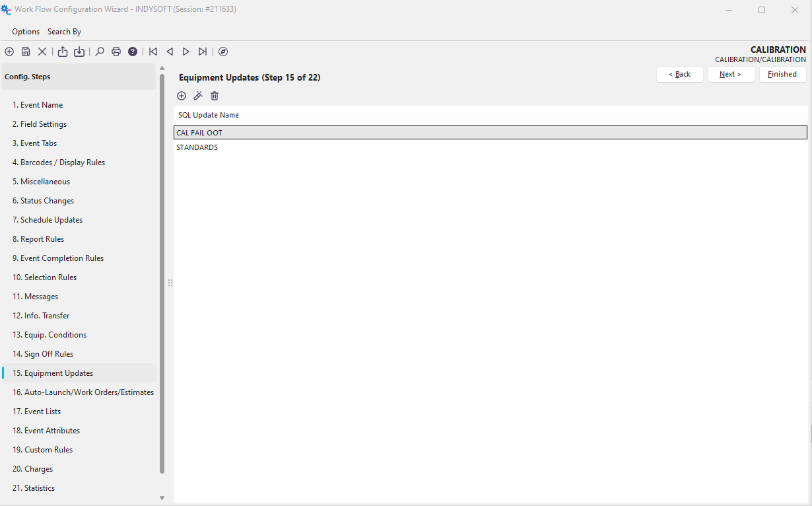
Task: Click the import (download arrow) toolbar icon
Action: tap(79, 52)
